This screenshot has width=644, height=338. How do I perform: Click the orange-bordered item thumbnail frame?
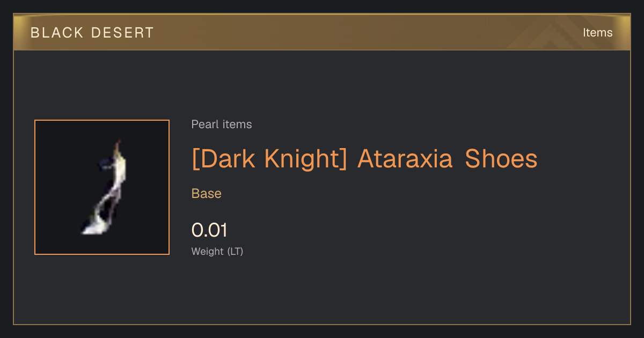(102, 187)
